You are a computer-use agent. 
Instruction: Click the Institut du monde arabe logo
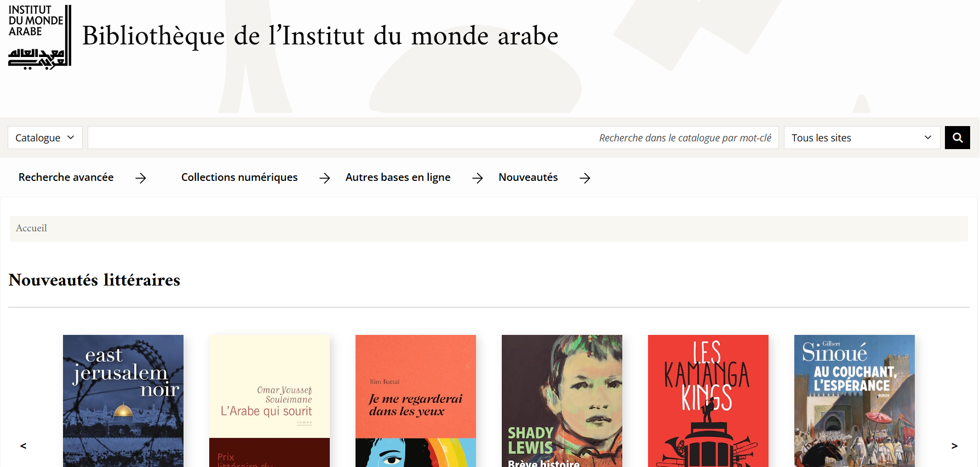tap(40, 37)
